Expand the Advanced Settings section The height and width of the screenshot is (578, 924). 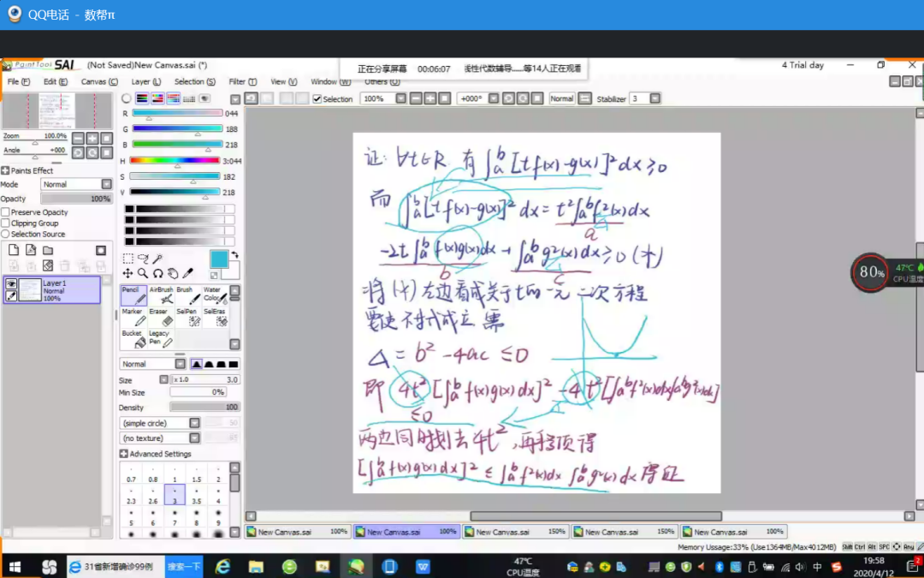point(124,454)
